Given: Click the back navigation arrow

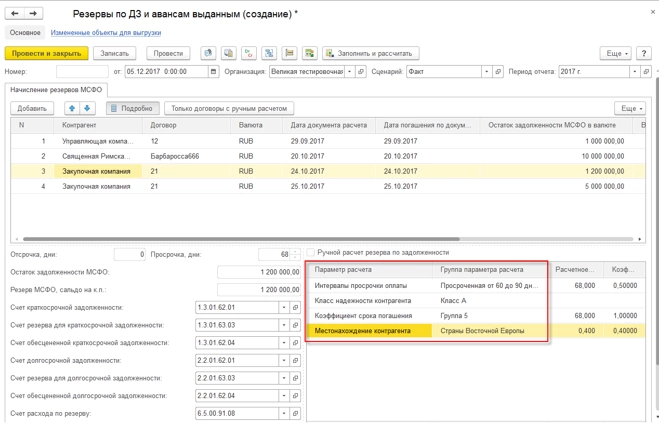Looking at the screenshot, I should click(x=14, y=14).
